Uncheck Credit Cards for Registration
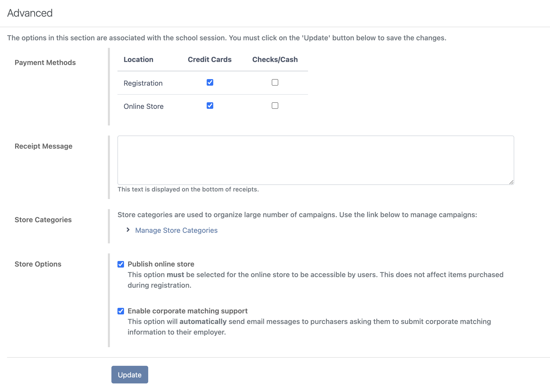This screenshot has height=392, width=550. [210, 82]
